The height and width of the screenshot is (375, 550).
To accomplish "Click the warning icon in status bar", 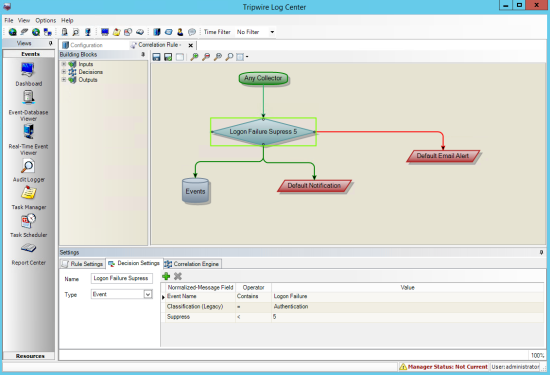I will point(403,367).
